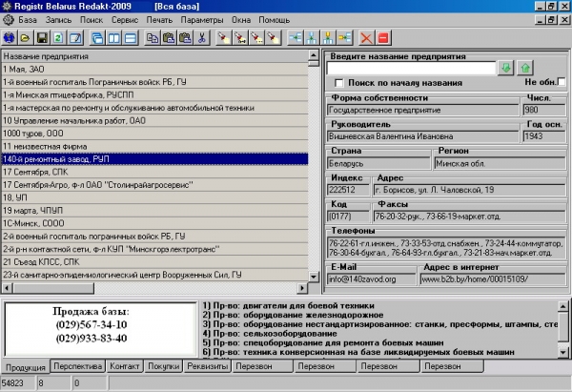Click the green '2' page toolbar icon
This screenshot has width=572, height=392.
pyautogui.click(x=59, y=38)
